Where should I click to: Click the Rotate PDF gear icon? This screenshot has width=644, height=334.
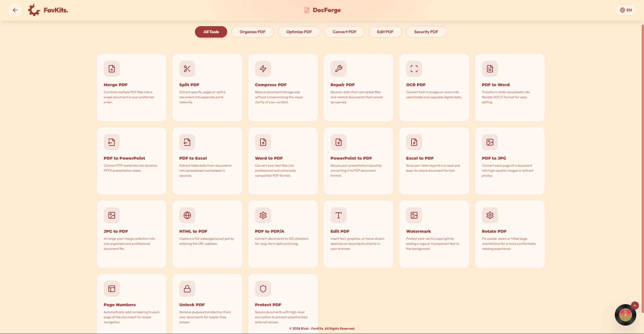coord(490,215)
